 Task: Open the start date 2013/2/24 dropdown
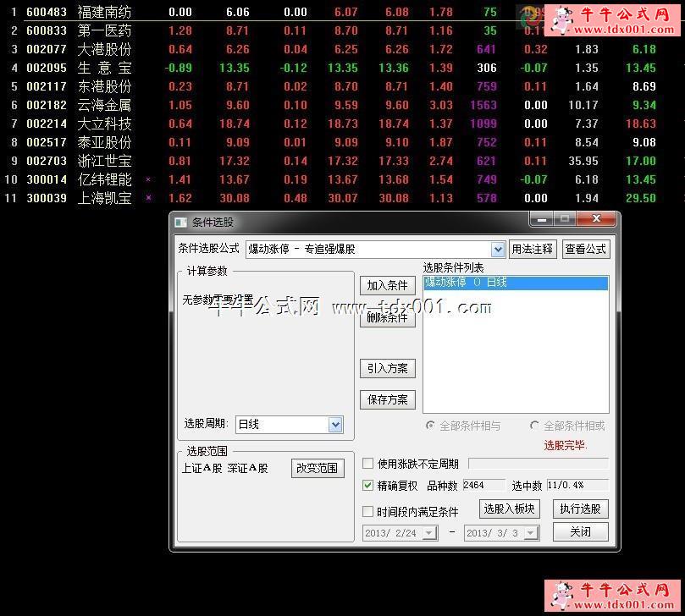click(429, 532)
